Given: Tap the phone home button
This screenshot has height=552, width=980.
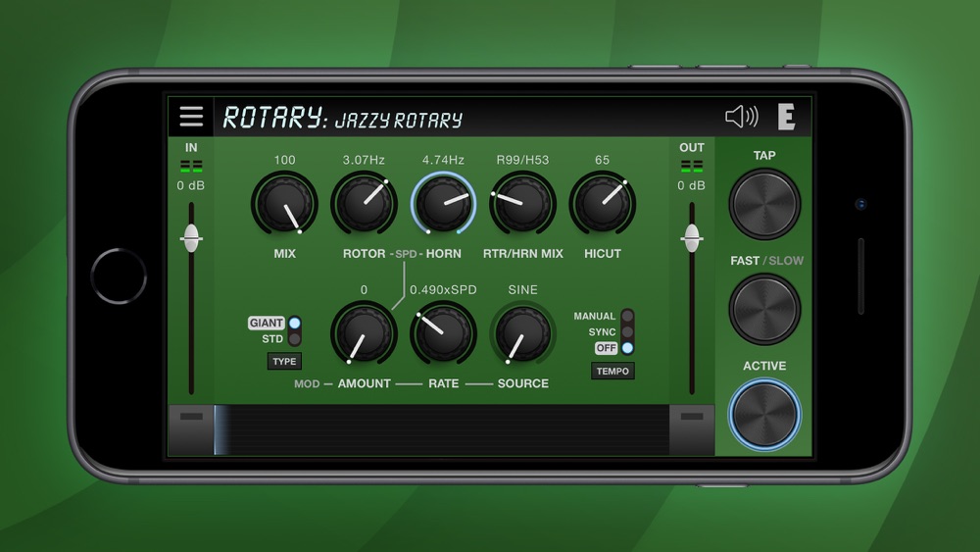Looking at the screenshot, I should [x=119, y=276].
